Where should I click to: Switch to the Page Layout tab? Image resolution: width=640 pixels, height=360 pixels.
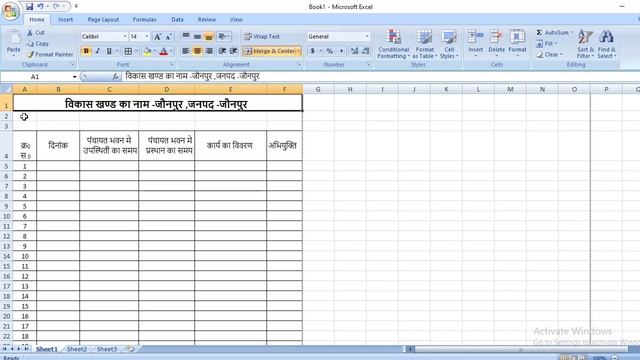[103, 19]
